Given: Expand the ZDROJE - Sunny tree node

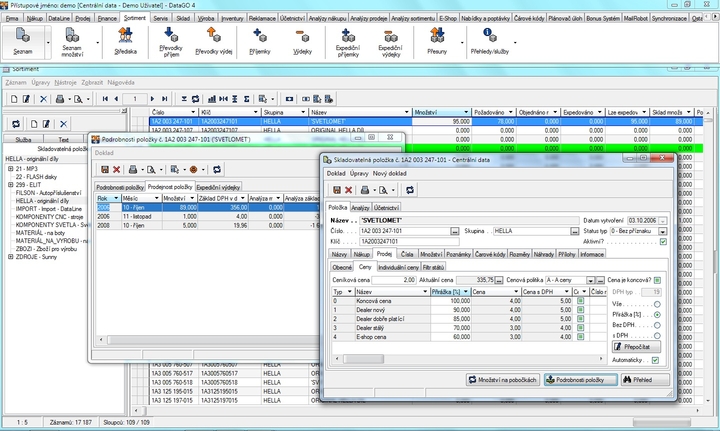Looking at the screenshot, I should coord(11,257).
